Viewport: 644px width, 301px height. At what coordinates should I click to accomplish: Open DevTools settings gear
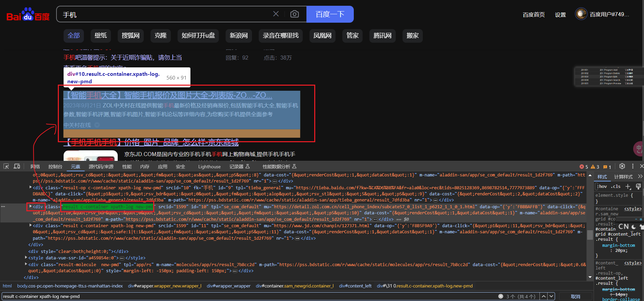tap(622, 166)
